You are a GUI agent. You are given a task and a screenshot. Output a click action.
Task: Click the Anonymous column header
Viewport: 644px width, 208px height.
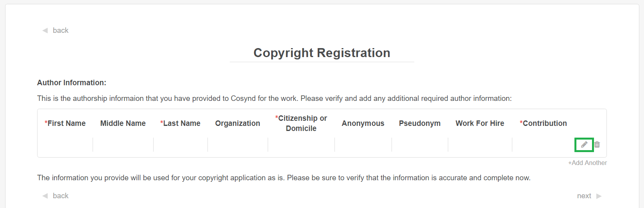(x=363, y=124)
